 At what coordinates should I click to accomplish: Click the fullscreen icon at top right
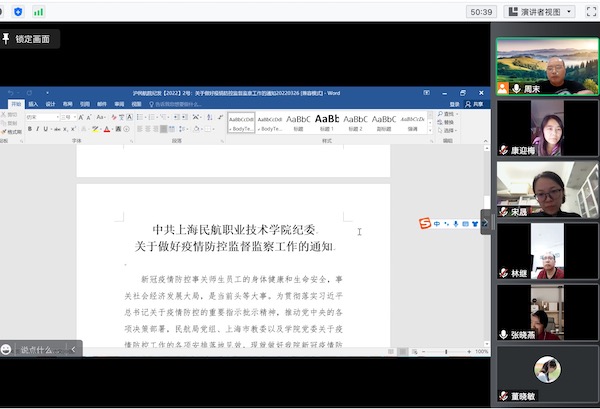pos(591,12)
